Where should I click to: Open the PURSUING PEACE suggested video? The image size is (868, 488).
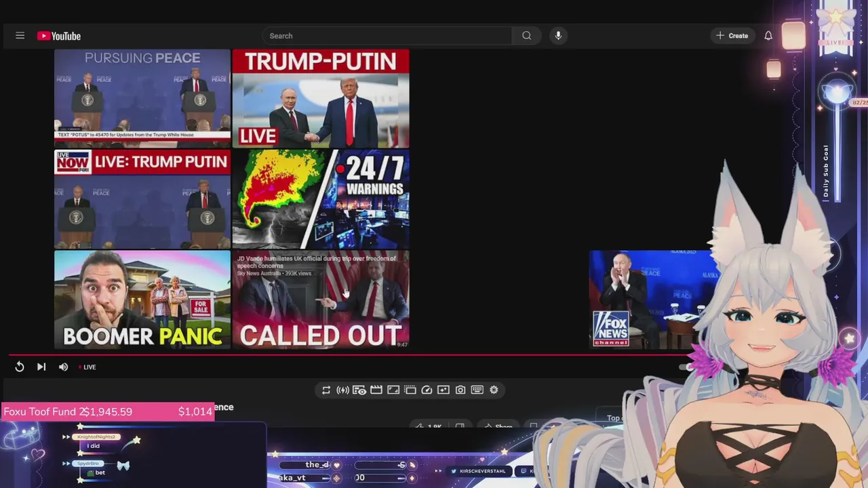click(x=142, y=98)
